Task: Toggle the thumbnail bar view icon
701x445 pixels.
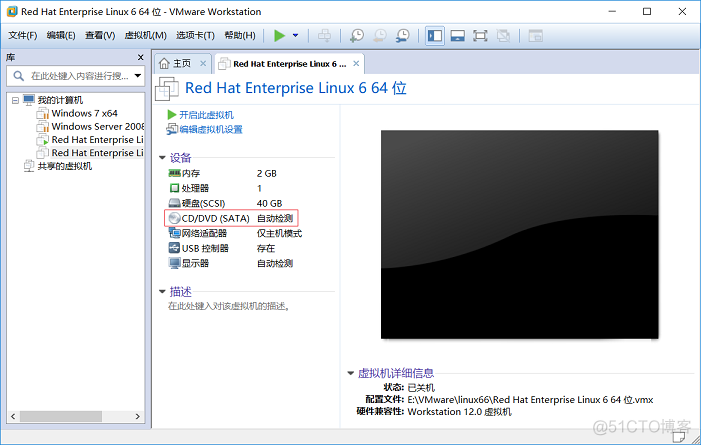Action: (457, 35)
